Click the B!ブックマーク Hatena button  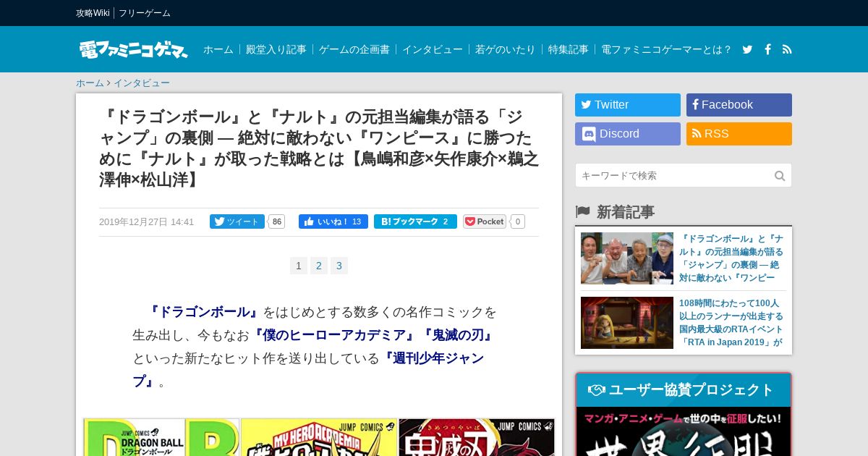click(x=415, y=221)
